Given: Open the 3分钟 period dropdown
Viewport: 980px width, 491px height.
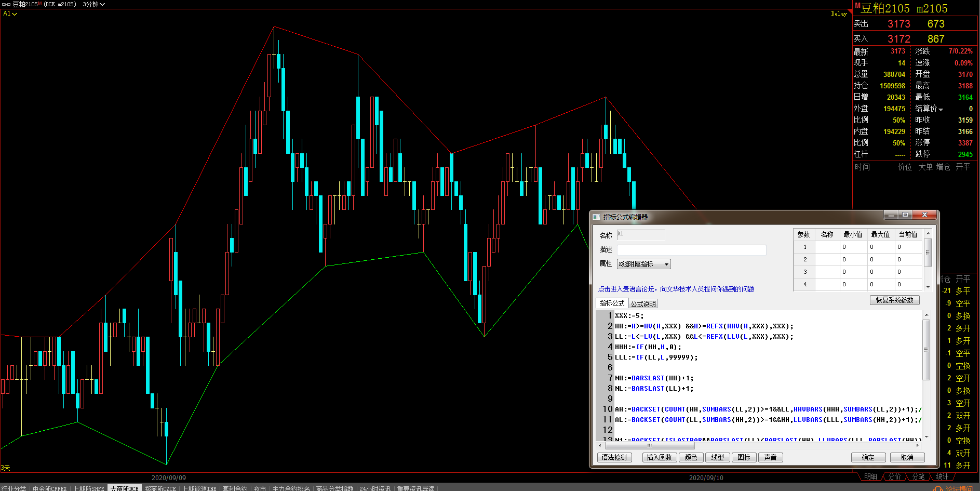Looking at the screenshot, I should point(94,4).
